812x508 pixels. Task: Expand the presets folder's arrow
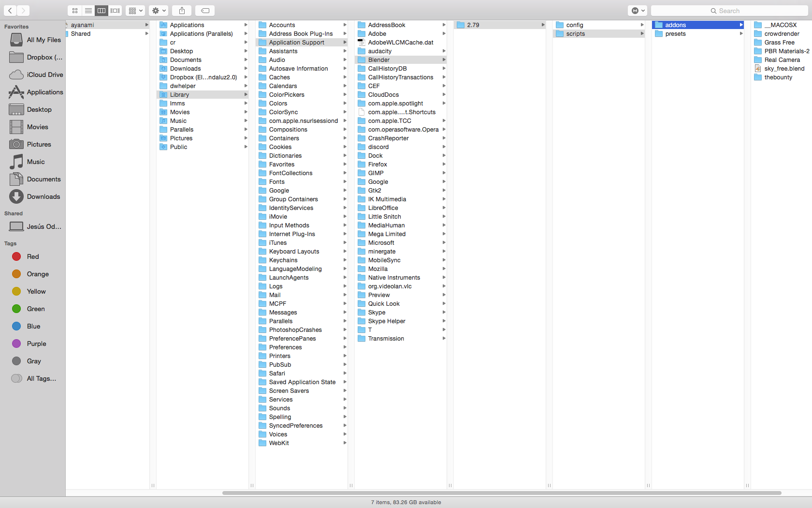(741, 34)
